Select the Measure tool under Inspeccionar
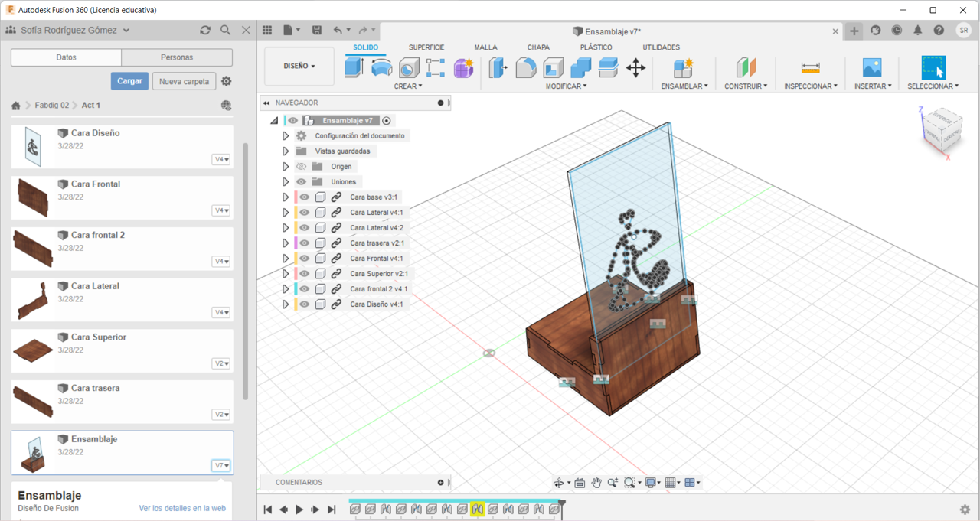The height and width of the screenshot is (521, 980). coord(810,68)
